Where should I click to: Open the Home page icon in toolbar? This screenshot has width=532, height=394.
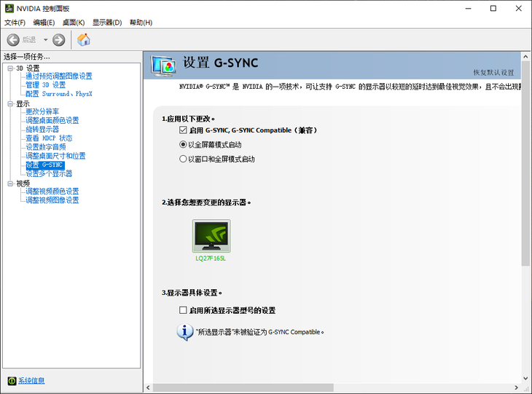tap(84, 39)
